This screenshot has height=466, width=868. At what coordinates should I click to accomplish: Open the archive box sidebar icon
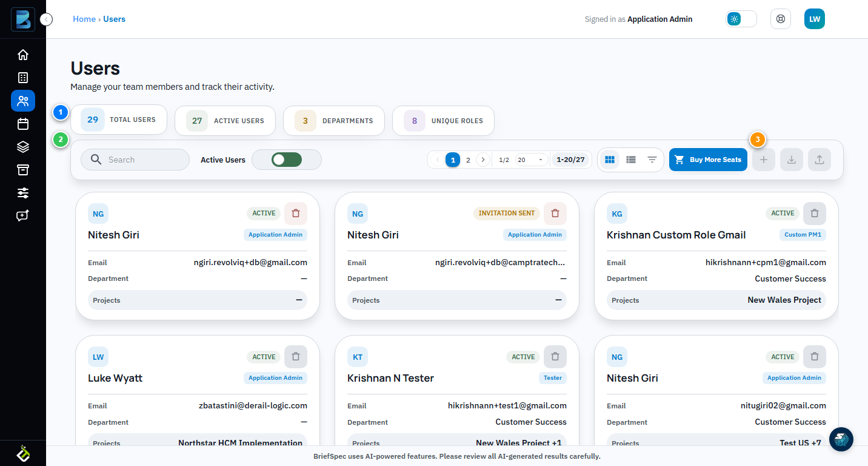pos(23,170)
